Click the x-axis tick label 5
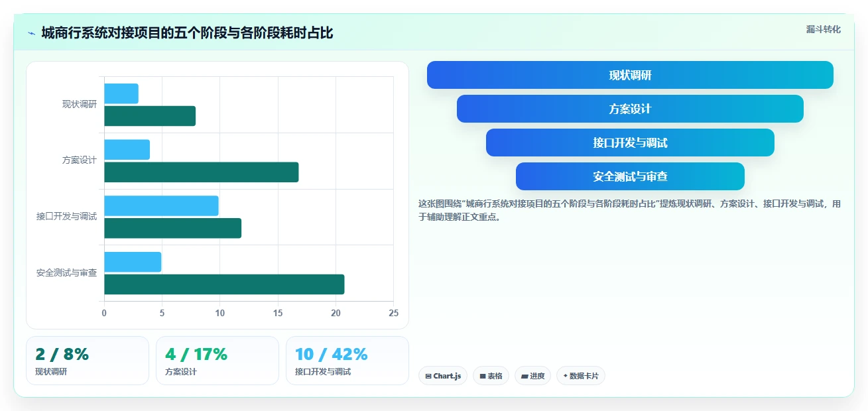 [x=162, y=313]
